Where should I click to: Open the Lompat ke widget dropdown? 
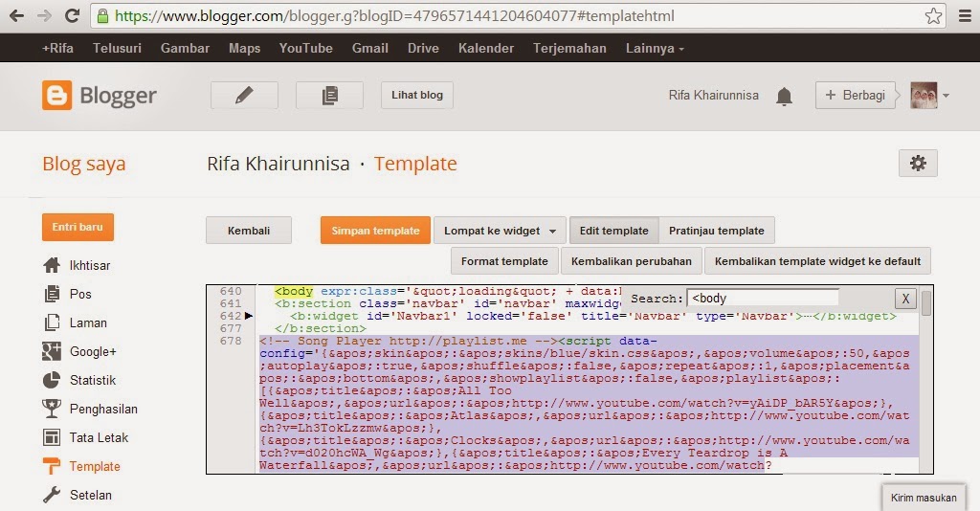click(500, 231)
